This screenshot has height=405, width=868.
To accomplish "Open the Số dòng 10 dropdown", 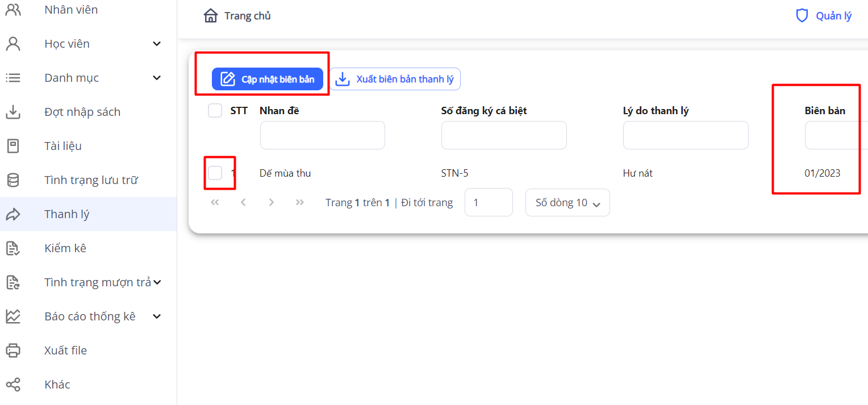I will pos(567,203).
